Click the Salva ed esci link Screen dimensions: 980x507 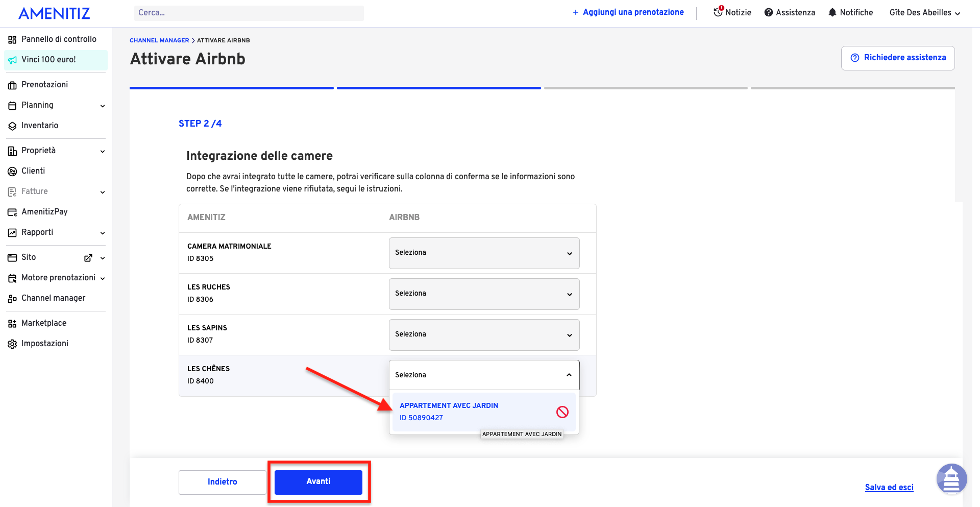(x=889, y=487)
